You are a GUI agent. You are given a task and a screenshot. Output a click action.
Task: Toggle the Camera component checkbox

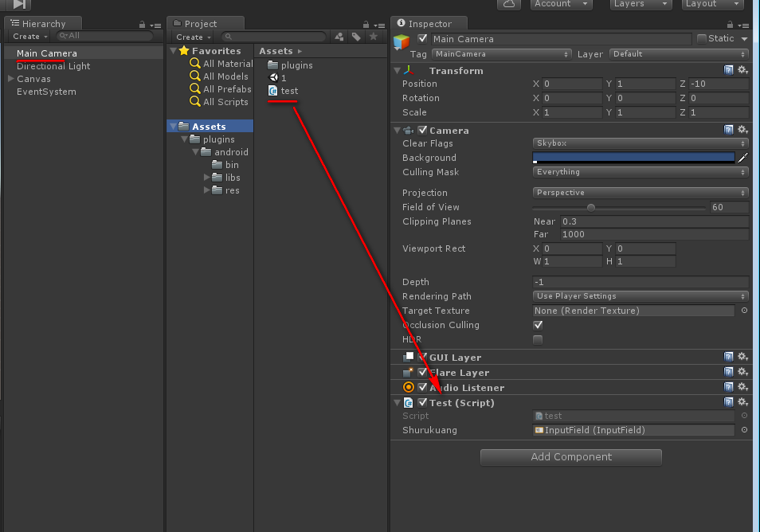423,130
